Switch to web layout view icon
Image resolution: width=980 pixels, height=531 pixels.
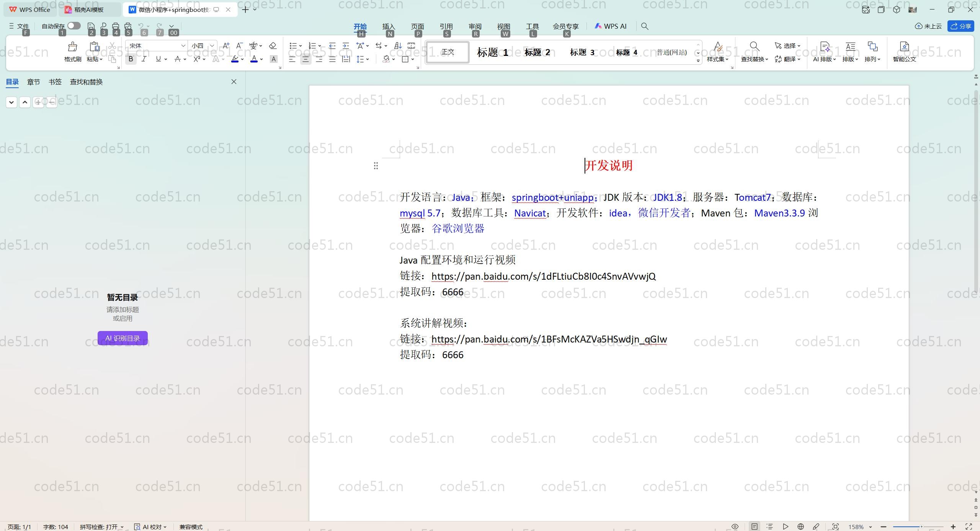pyautogui.click(x=800, y=526)
